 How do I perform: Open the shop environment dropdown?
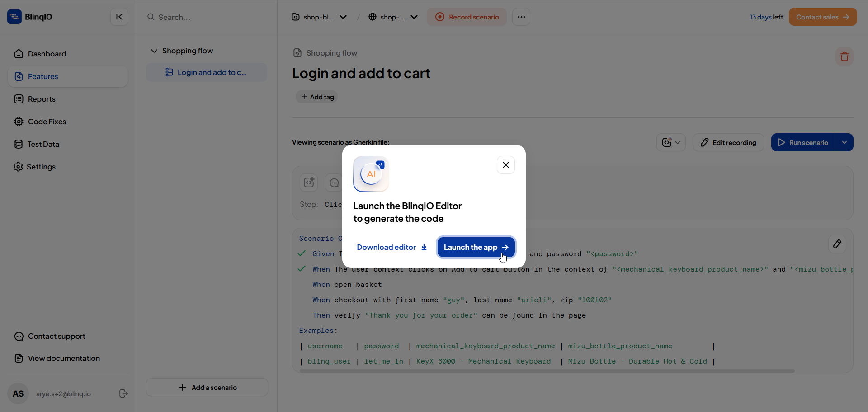coord(393,17)
